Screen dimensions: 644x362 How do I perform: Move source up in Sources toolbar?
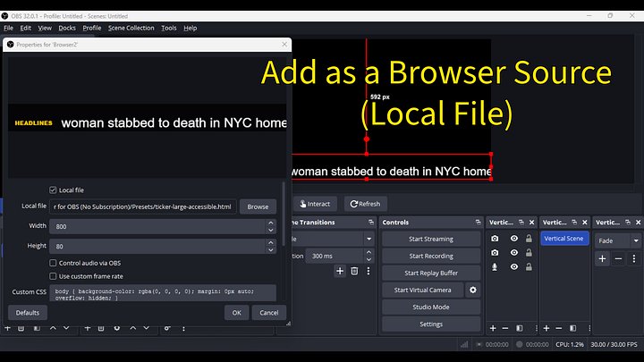click(x=133, y=328)
